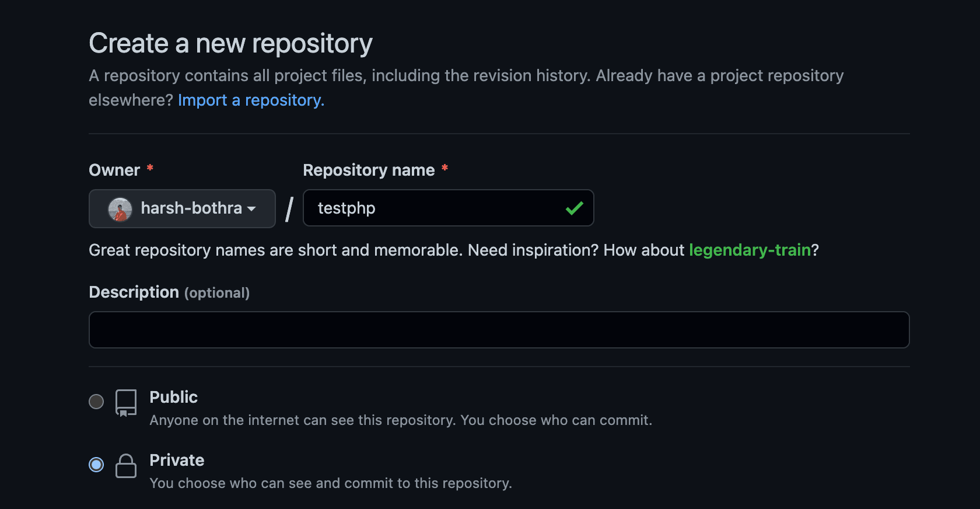
Task: Click the Repository name field label
Action: point(369,170)
